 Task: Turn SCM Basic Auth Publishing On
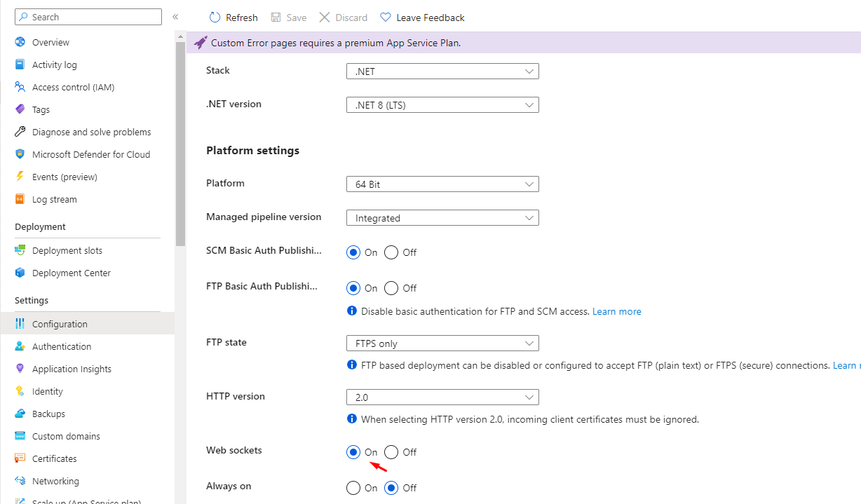[x=353, y=252]
